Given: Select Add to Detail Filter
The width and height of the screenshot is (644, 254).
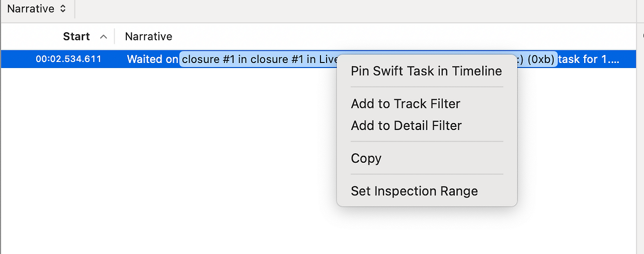Looking at the screenshot, I should coord(406,125).
